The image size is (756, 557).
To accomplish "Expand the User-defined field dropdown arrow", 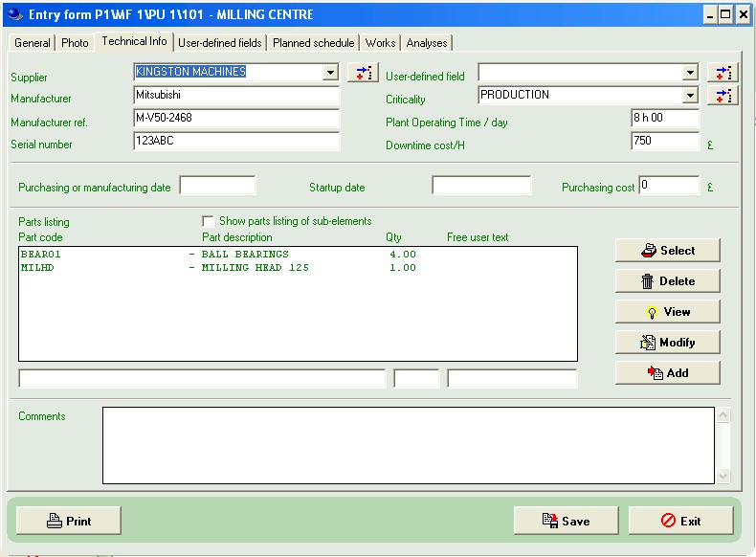I will pyautogui.click(x=690, y=73).
